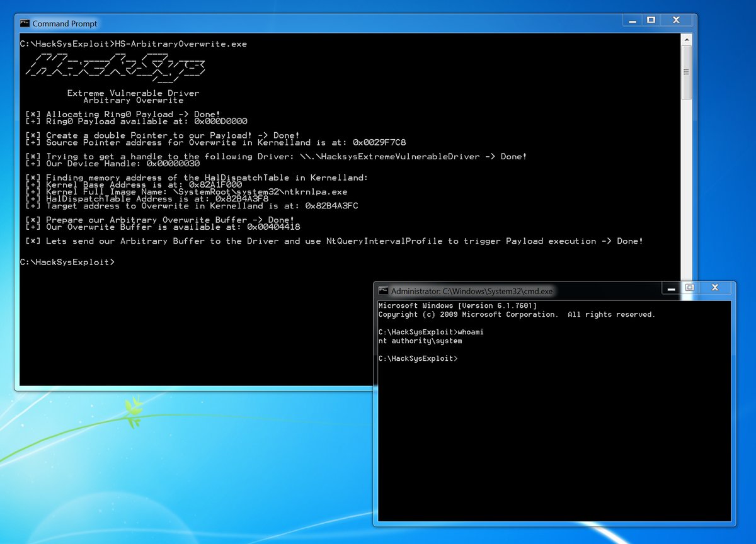This screenshot has width=756, height=544.
Task: Click the HS-ArbitraryOverwrite.exe command line
Action: [134, 44]
